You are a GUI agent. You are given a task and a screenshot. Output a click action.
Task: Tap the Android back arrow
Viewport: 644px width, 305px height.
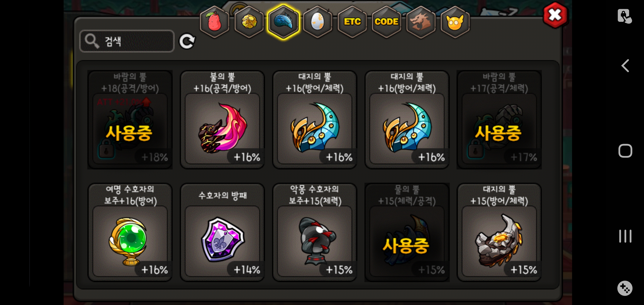coord(625,66)
